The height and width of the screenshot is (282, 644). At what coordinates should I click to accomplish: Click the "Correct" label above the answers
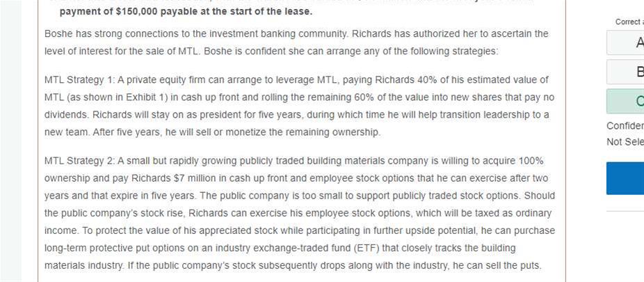(629, 22)
